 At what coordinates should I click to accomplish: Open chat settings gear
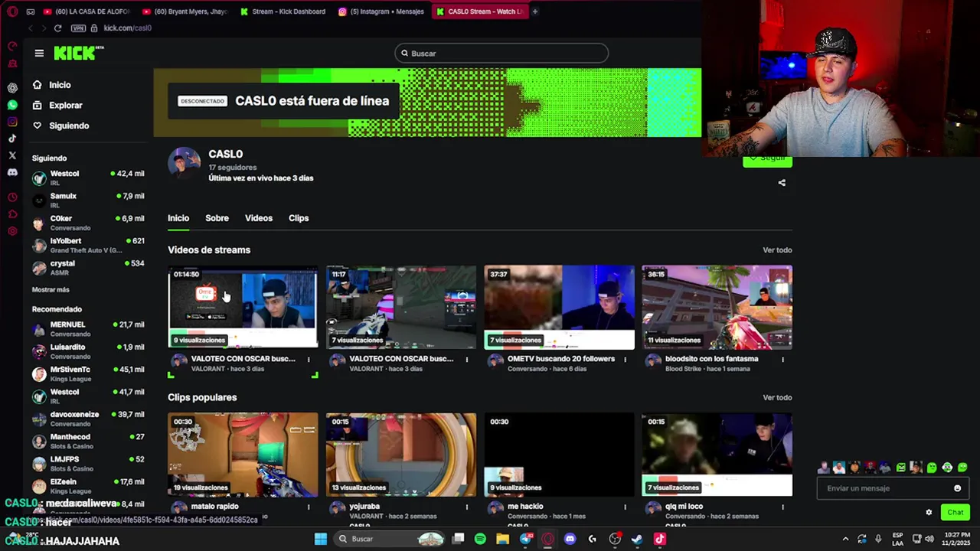[929, 513]
